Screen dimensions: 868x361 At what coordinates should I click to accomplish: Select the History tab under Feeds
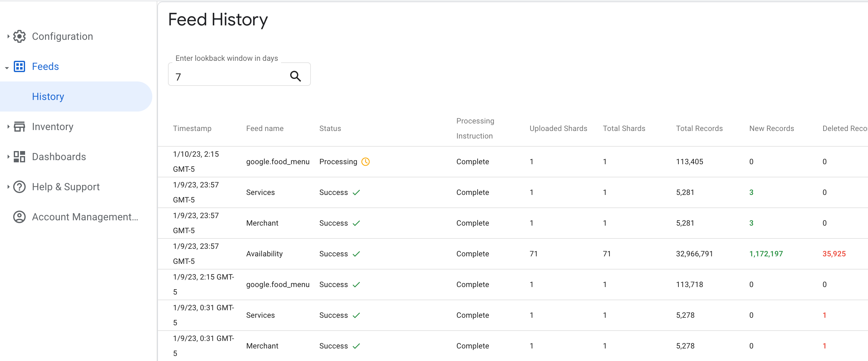click(48, 96)
